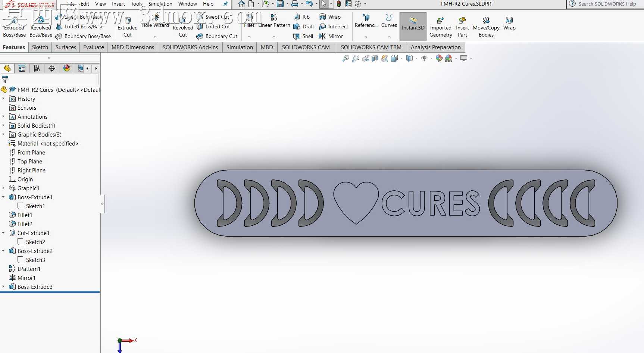Click the Undo icon
The width and height of the screenshot is (644, 353).
click(309, 4)
